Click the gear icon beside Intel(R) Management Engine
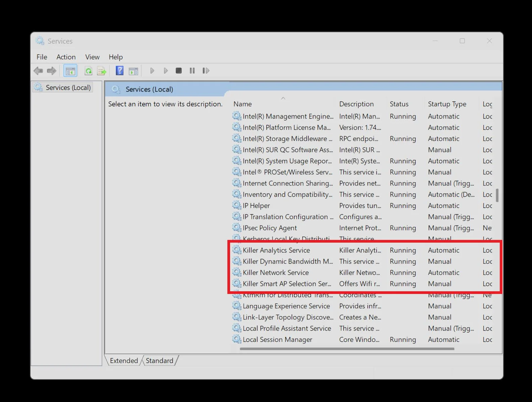532x402 pixels. (x=237, y=116)
